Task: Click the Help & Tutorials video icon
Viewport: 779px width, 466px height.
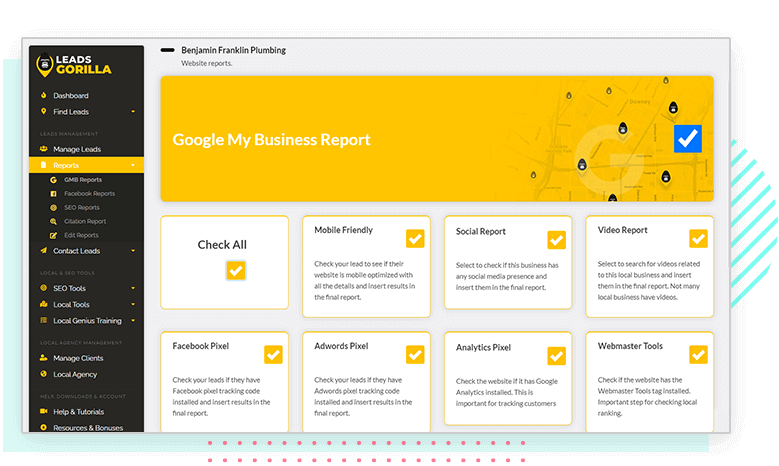Action: pyautogui.click(x=43, y=412)
